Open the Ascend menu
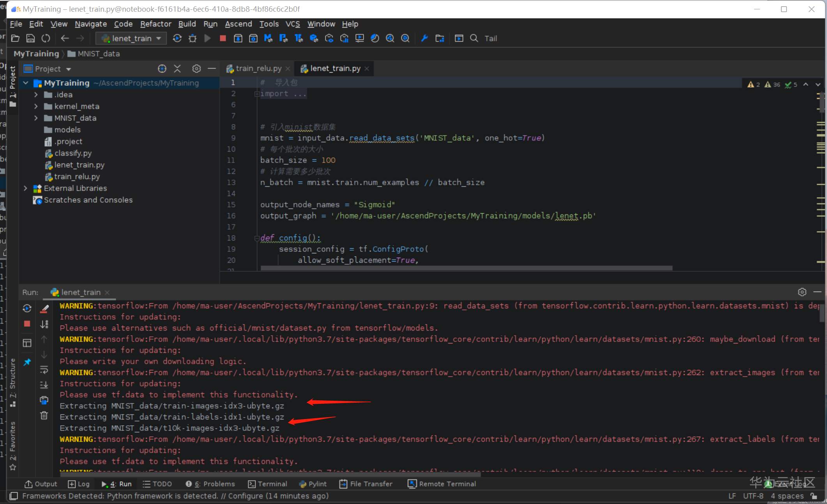Image resolution: width=827 pixels, height=504 pixels. pyautogui.click(x=238, y=24)
